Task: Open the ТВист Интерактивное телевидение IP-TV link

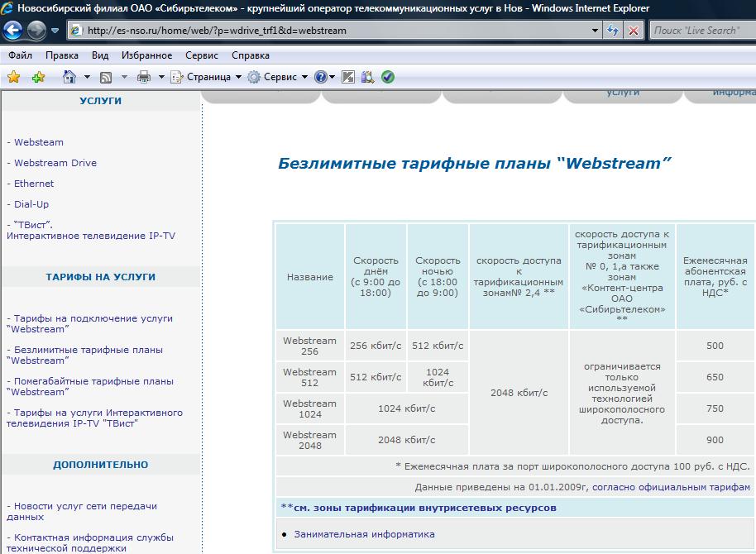Action: coord(91,231)
